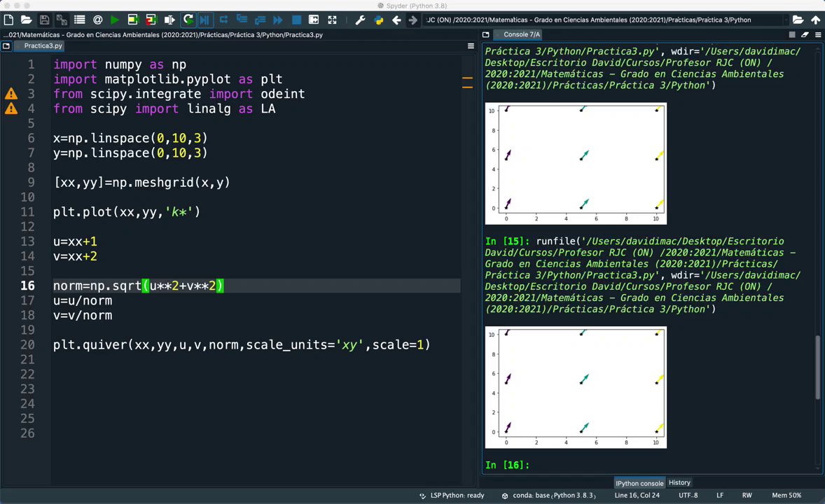Click the LSP Python: ready status
This screenshot has height=504, width=825.
(452, 496)
